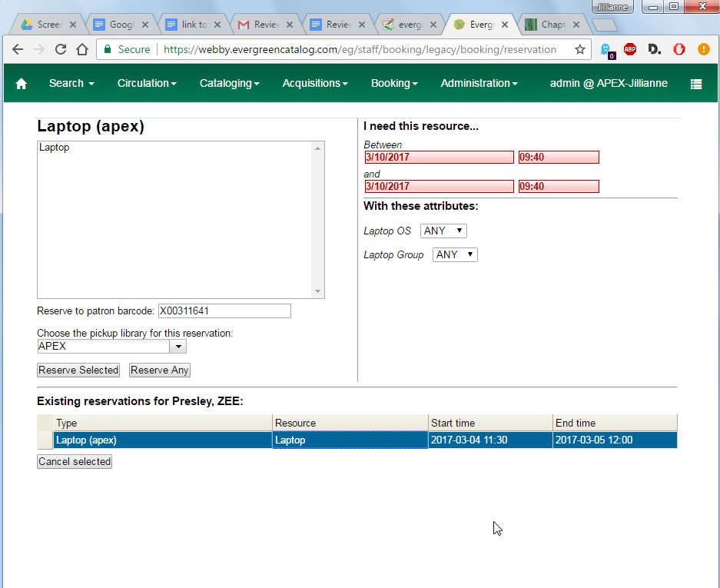Click the Between start date field

[x=439, y=157]
